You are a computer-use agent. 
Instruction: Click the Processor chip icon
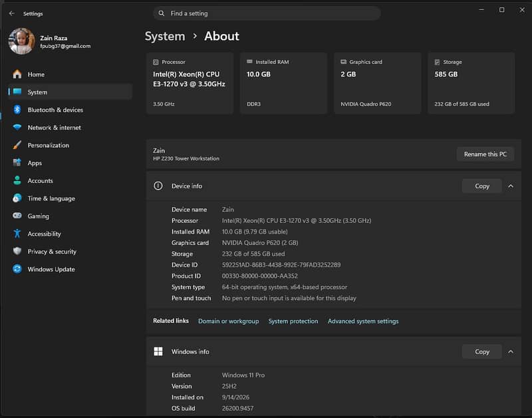[x=156, y=62]
